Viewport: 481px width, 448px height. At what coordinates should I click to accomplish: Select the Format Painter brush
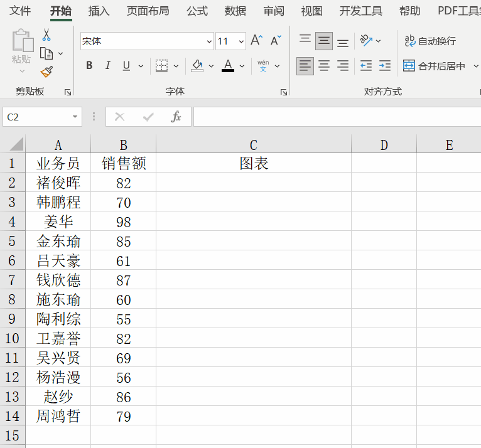46,72
